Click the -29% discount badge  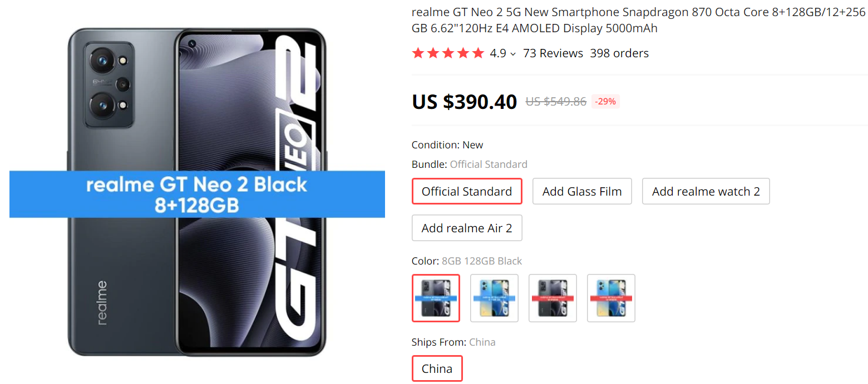(x=605, y=102)
